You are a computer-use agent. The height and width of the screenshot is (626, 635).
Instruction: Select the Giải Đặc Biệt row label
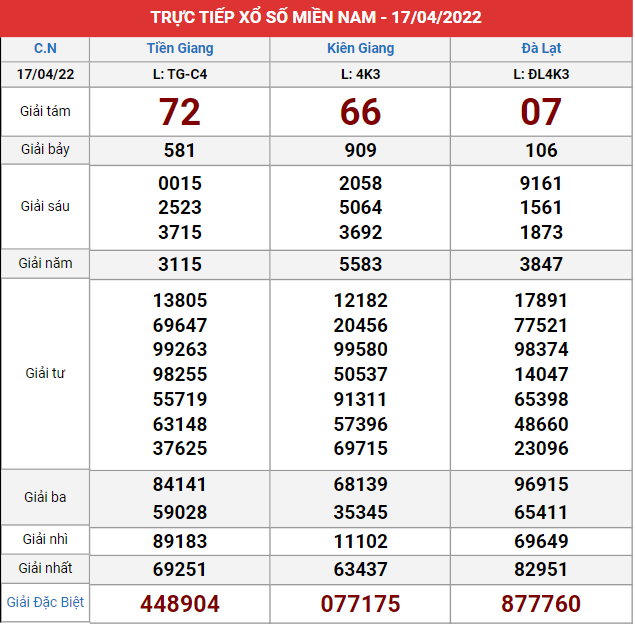click(x=45, y=602)
